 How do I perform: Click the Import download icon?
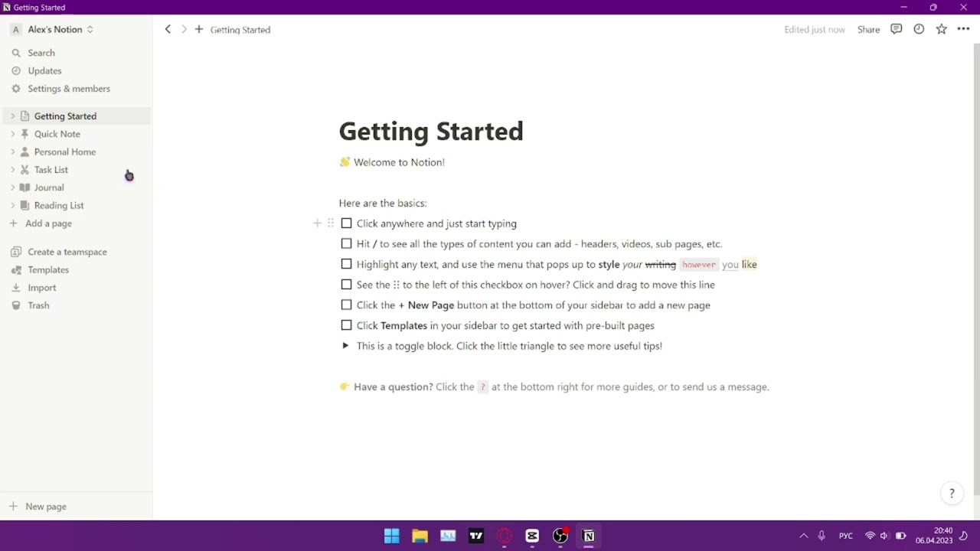click(x=15, y=288)
